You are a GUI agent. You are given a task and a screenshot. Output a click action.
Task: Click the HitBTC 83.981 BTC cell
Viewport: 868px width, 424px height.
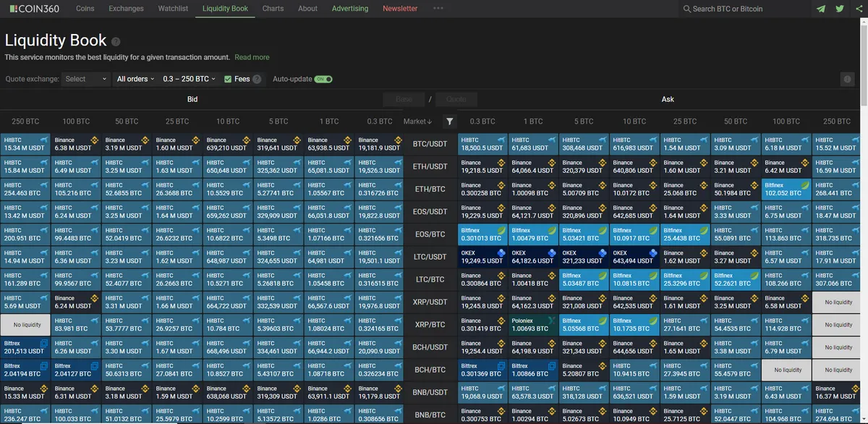76,324
